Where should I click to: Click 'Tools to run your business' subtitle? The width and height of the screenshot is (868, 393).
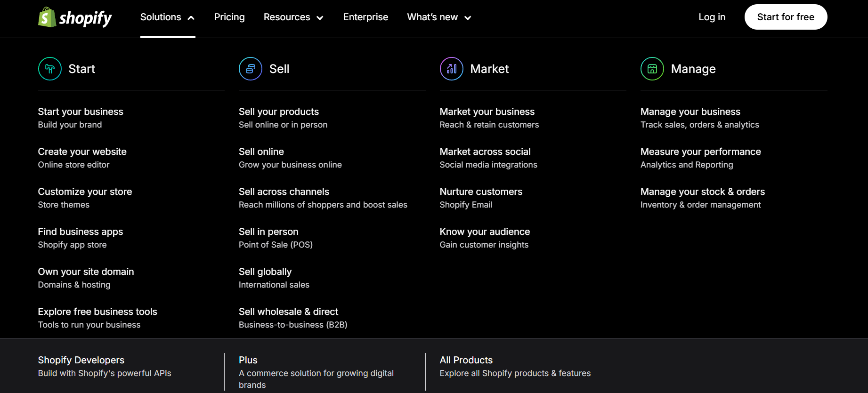(x=89, y=325)
